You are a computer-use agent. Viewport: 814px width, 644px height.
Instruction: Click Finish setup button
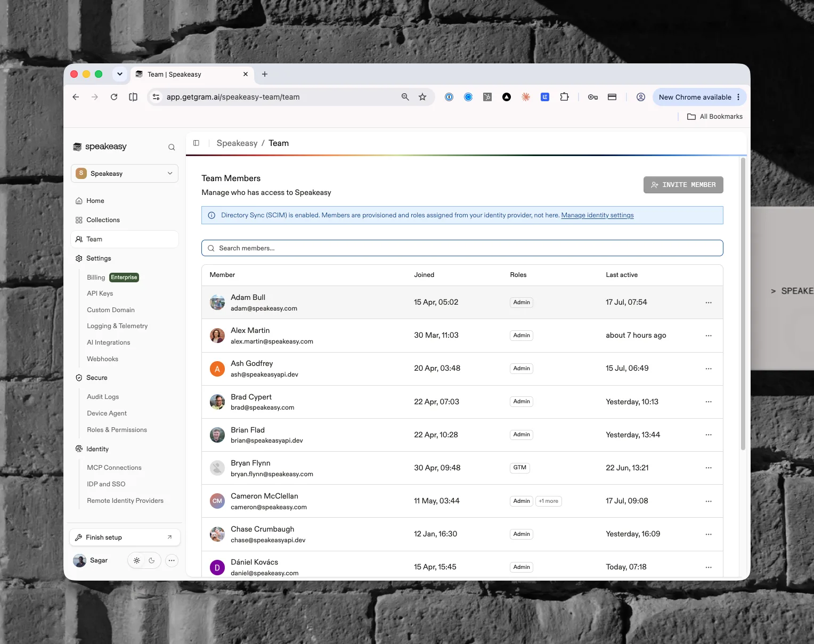pyautogui.click(x=125, y=537)
